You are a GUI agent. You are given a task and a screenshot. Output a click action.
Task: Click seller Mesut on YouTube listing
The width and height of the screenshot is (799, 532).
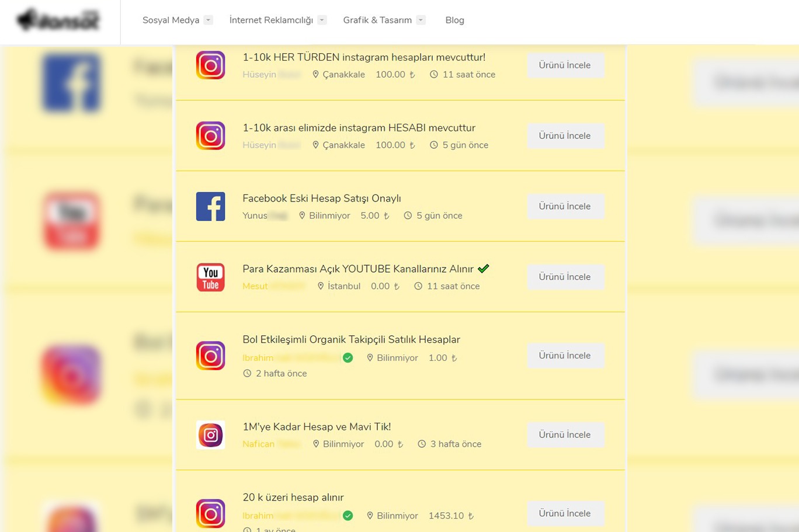pyautogui.click(x=274, y=287)
